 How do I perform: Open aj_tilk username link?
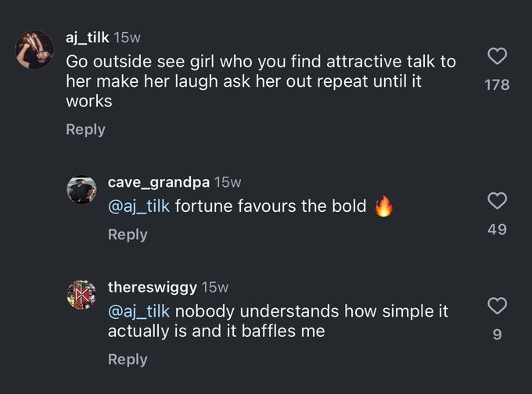coord(87,38)
